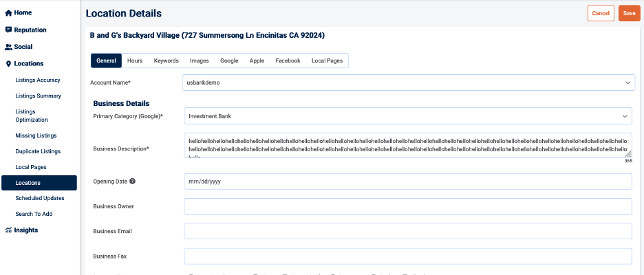Click the Locations pin icon
Screen dimensions: 644x275
coord(8,64)
